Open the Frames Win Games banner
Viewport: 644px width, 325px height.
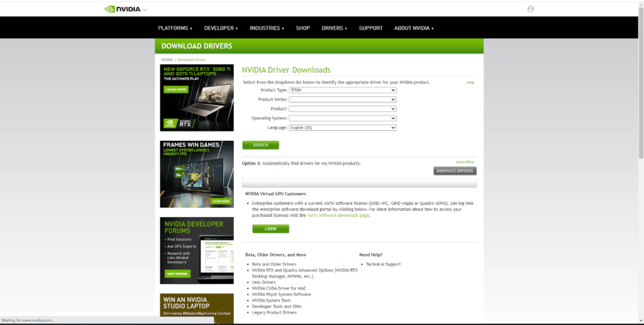(x=197, y=174)
